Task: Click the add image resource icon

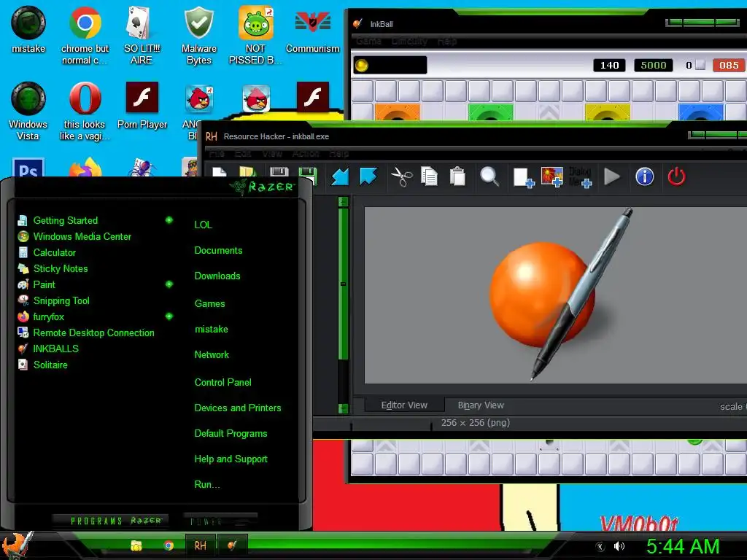Action: 552,176
